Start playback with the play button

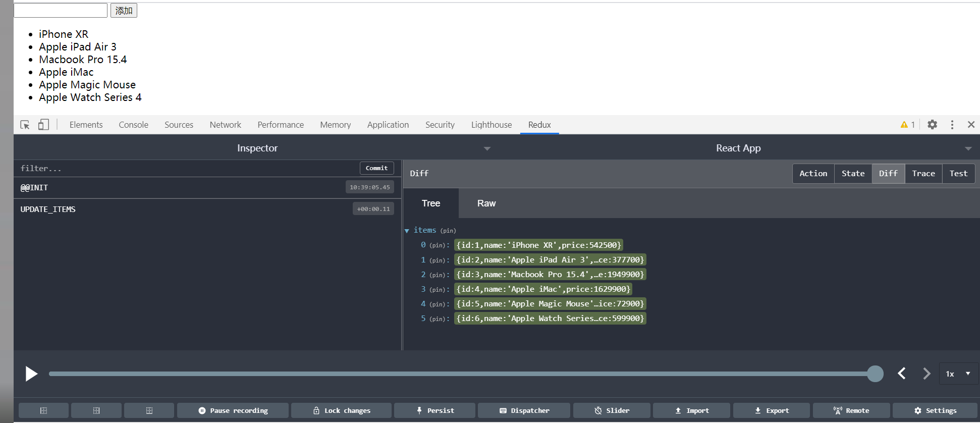point(31,374)
